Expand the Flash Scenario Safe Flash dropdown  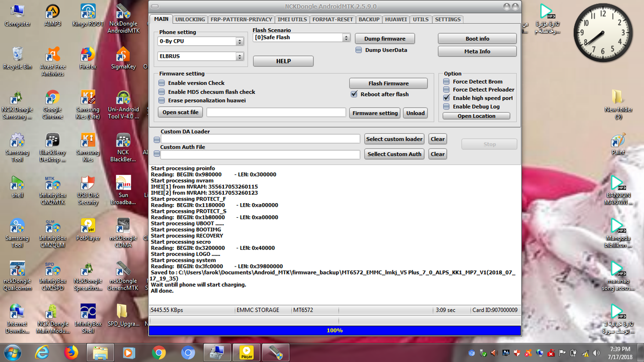301,37
